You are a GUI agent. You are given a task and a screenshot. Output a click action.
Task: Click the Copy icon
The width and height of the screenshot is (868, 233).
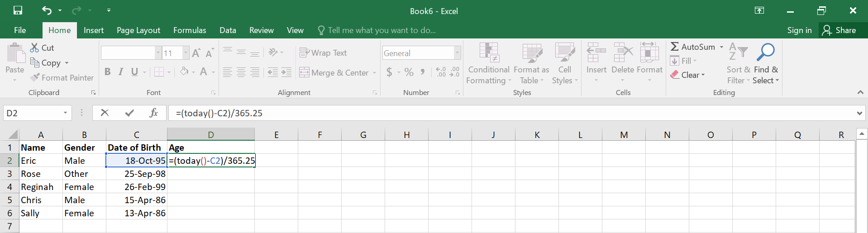34,62
